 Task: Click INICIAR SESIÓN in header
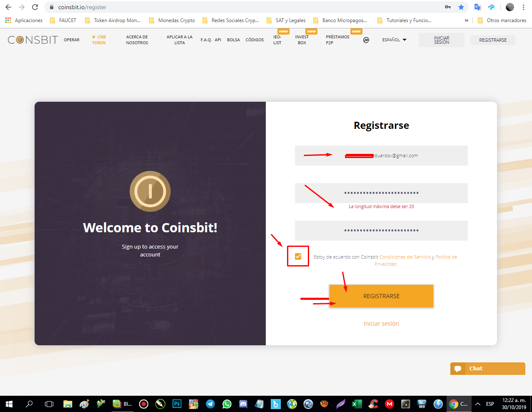442,40
